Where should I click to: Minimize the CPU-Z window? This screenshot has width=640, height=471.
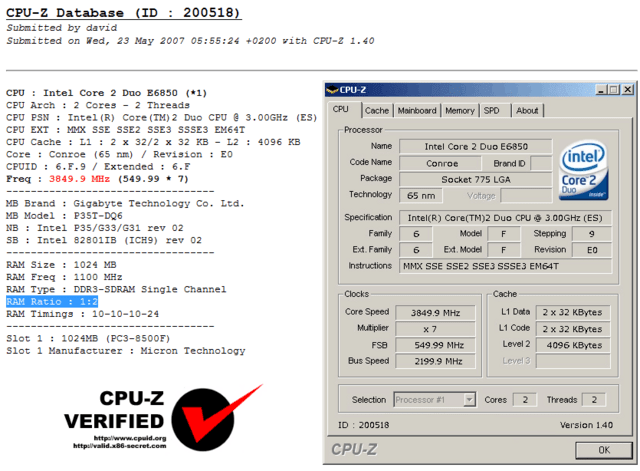click(601, 90)
